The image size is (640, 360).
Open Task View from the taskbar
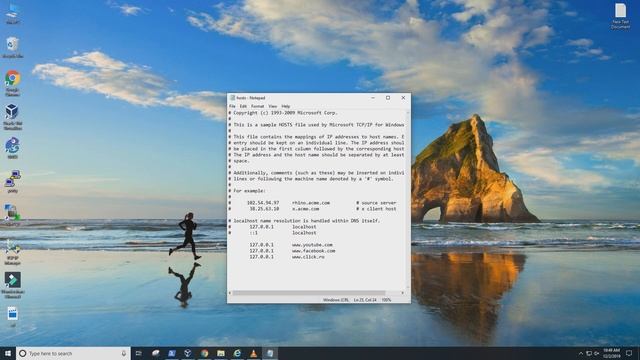click(x=138, y=353)
